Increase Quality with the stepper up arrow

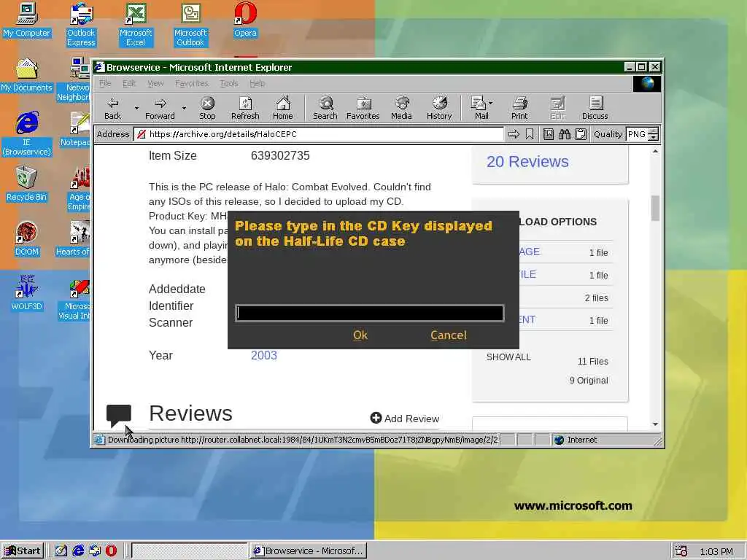(654, 131)
